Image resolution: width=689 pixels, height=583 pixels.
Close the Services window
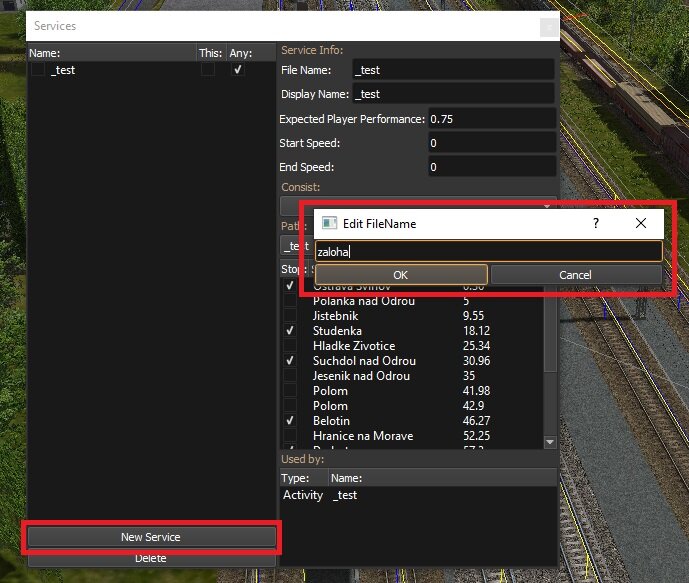point(548,27)
